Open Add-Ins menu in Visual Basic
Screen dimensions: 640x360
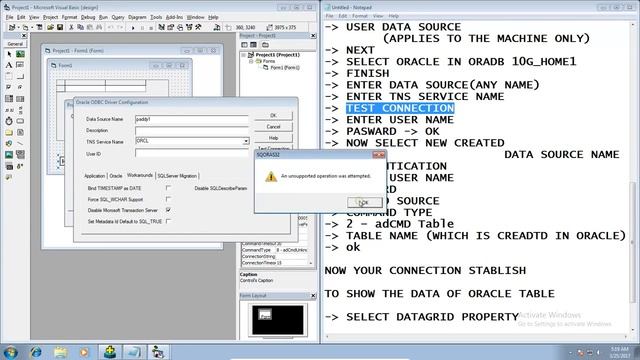point(174,17)
